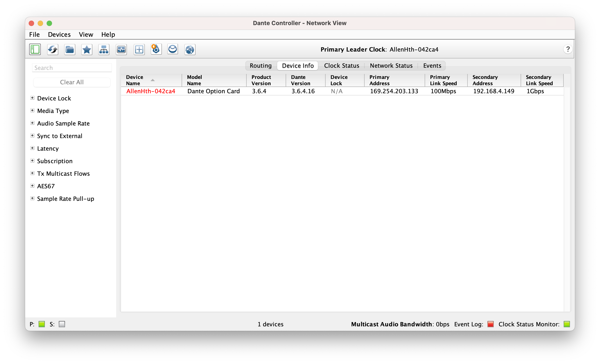600x364 pixels.
Task: Click the Primary Leader Clock AllenHth-042ca4 label
Action: point(379,50)
